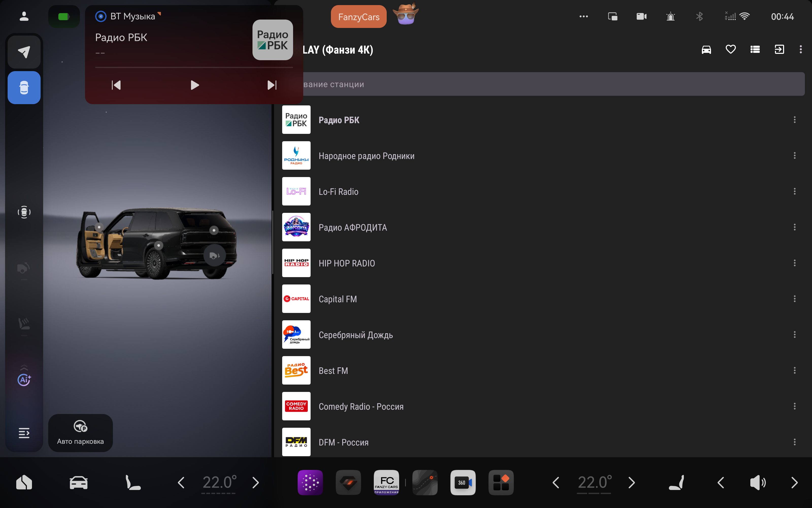Screen dimensions: 812x508
Task: Click the exit icon in radio header
Action: tap(779, 50)
